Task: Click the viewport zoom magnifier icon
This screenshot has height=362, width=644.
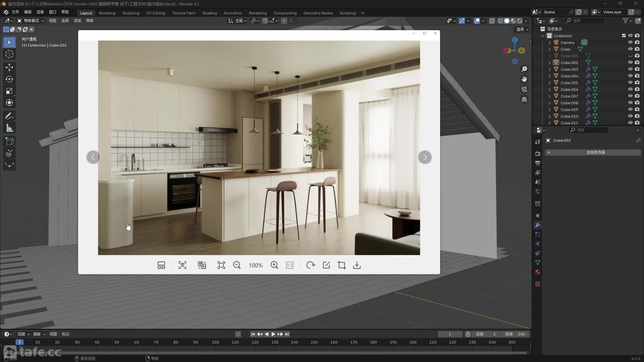Action: pyautogui.click(x=524, y=69)
